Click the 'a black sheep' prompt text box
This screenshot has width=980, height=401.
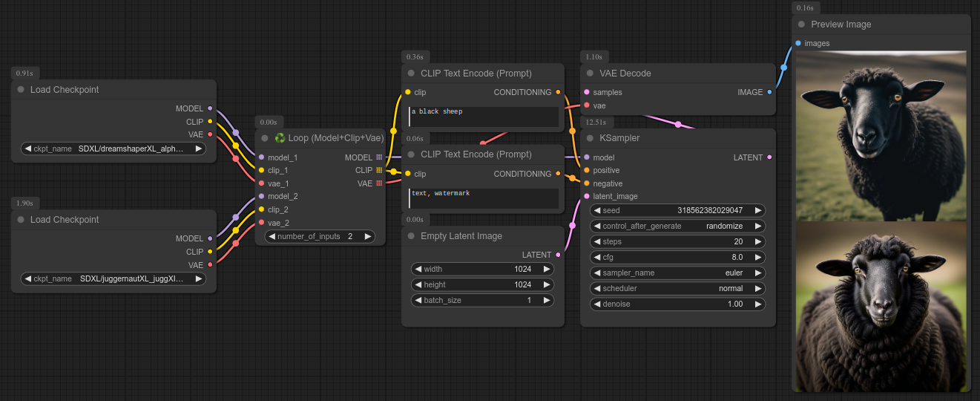pos(483,117)
